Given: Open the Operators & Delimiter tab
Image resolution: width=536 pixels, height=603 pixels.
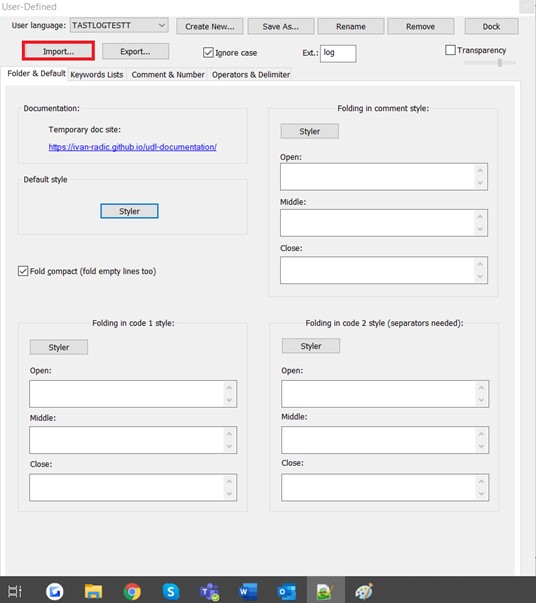Looking at the screenshot, I should [x=251, y=75].
